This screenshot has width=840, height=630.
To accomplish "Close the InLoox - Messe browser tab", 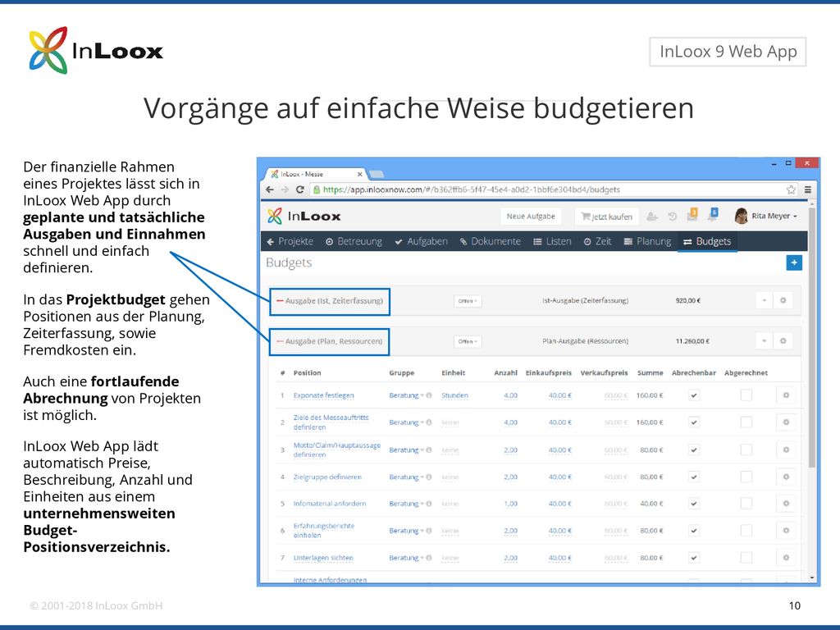I will coord(360,174).
